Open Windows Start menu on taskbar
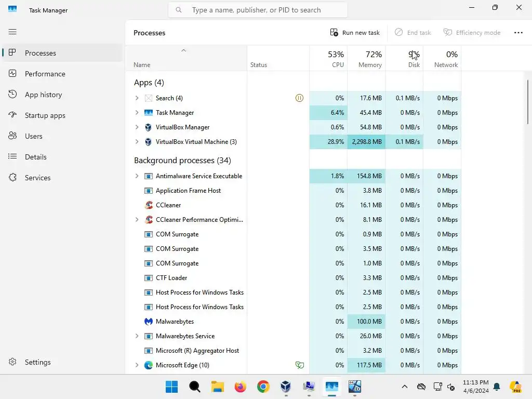 [x=171, y=387]
